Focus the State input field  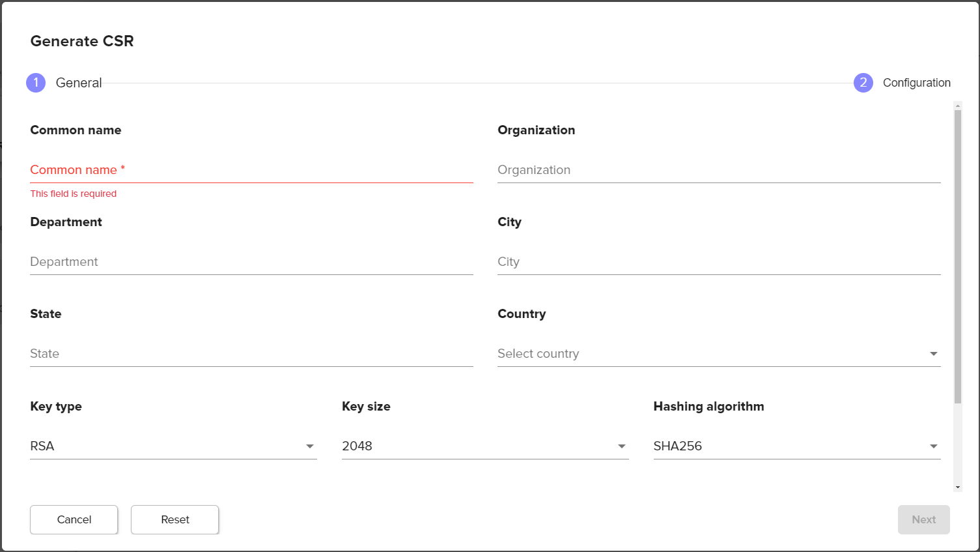pos(251,354)
